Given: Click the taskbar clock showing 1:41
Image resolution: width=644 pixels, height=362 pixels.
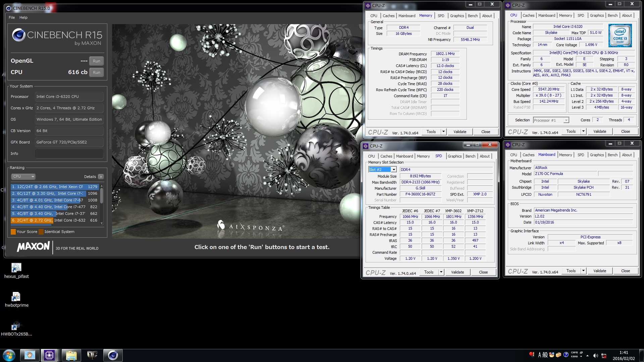Looking at the screenshot, I should tap(624, 355).
